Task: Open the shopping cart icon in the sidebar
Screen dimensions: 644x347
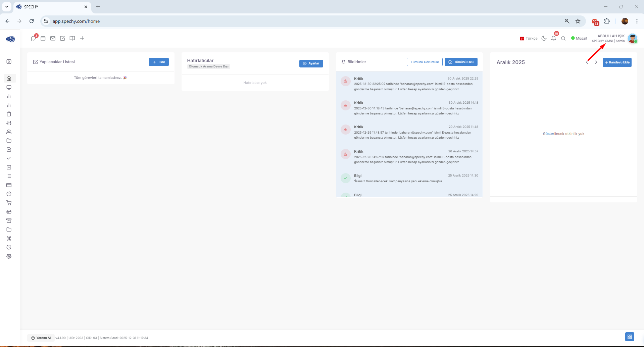Action: 9,203
